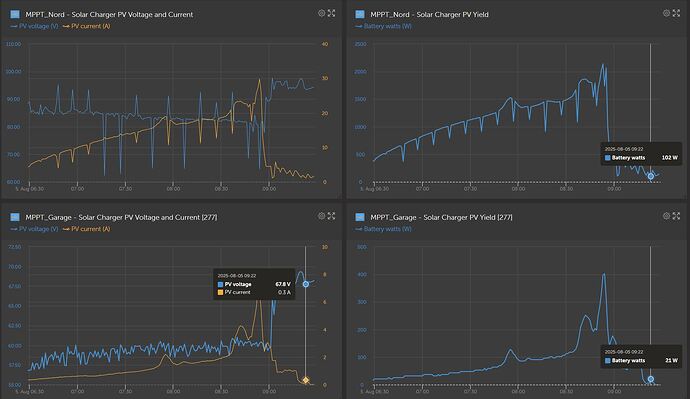Click the chart icon beside MPPT_Garage PV Yield title
The width and height of the screenshot is (690, 399).
(360, 217)
